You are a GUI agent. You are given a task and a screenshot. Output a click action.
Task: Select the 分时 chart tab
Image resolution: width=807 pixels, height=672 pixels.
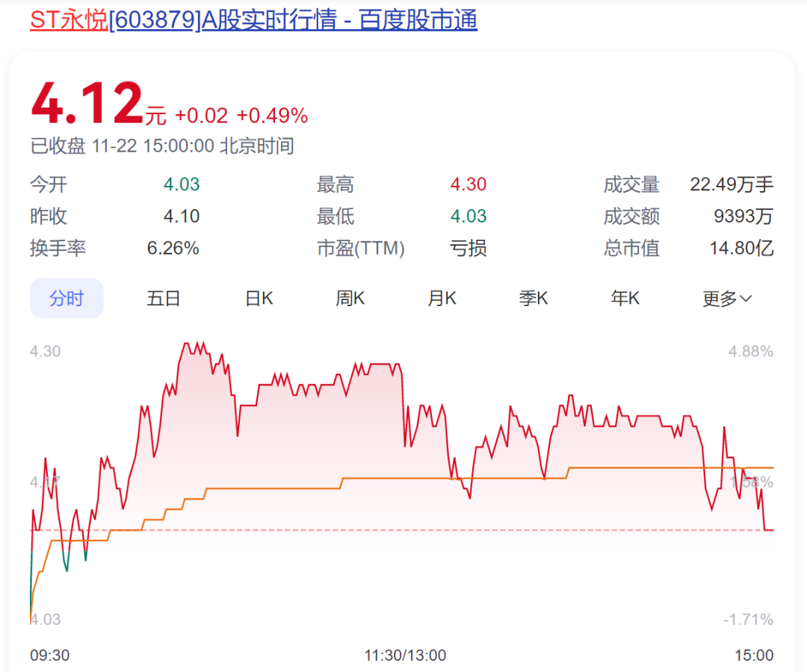[x=67, y=299]
